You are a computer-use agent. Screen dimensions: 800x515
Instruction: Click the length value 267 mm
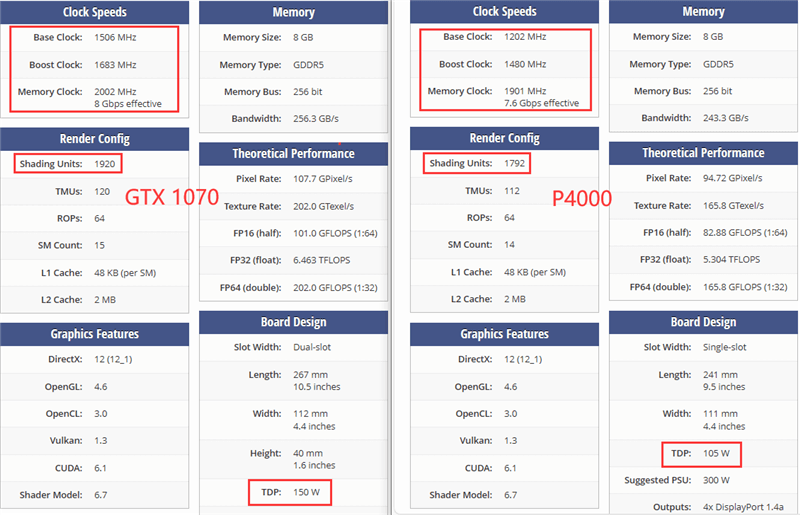coord(311,375)
